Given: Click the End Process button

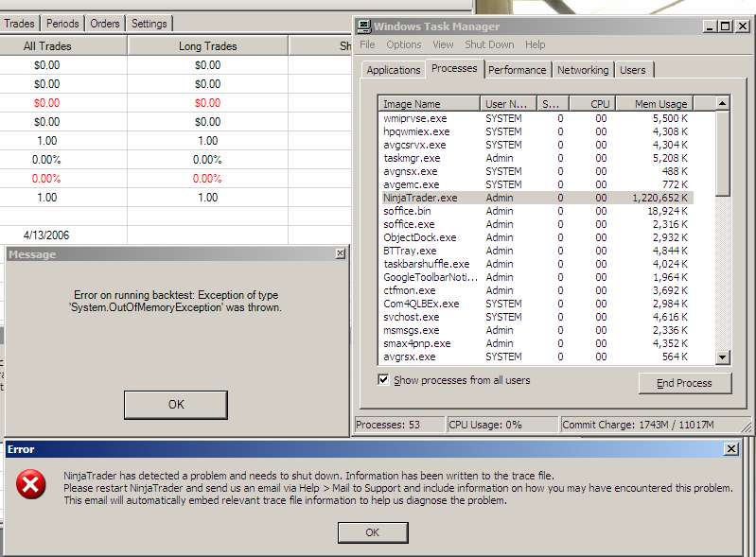Looking at the screenshot, I should (685, 383).
